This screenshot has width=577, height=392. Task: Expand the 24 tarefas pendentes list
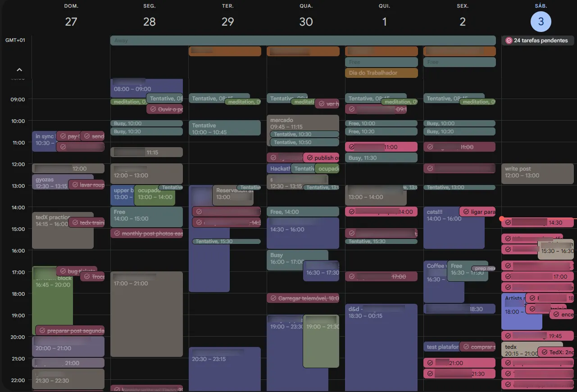(x=537, y=41)
